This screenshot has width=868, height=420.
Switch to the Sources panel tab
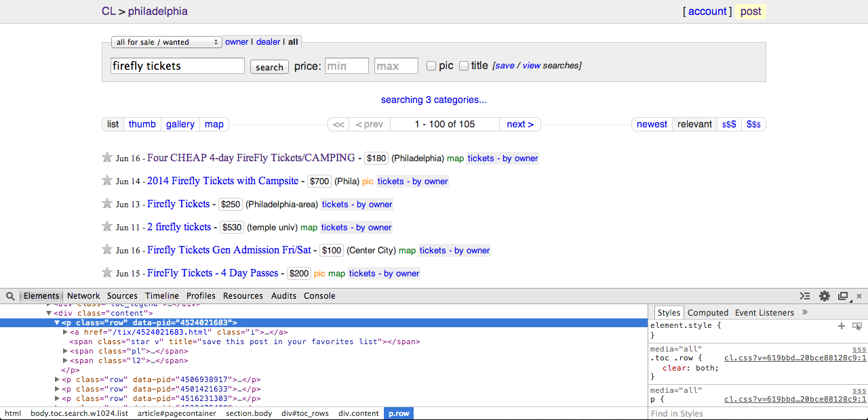122,296
